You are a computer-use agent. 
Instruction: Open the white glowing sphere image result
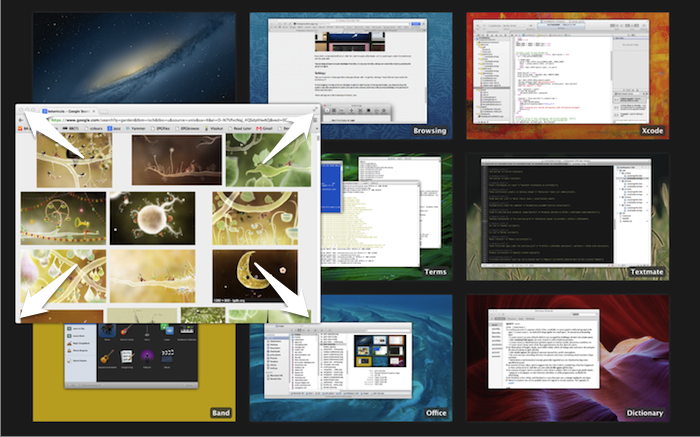(x=153, y=217)
